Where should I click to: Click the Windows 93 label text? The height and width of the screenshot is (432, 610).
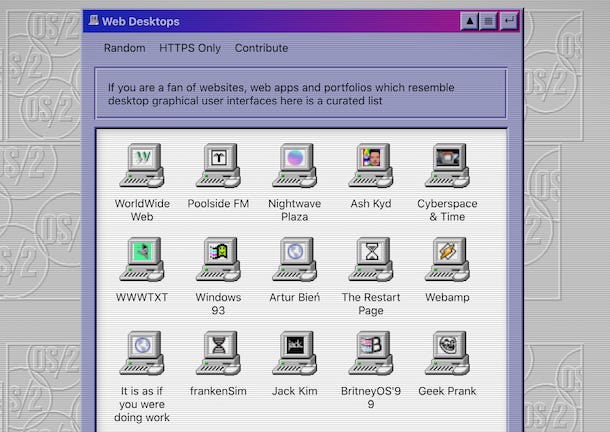pyautogui.click(x=218, y=304)
